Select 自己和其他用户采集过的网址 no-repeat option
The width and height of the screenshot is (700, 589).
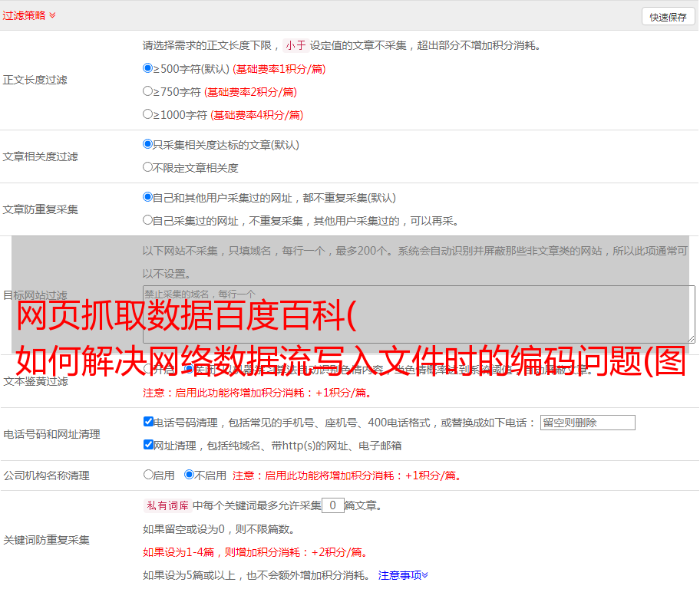point(148,197)
